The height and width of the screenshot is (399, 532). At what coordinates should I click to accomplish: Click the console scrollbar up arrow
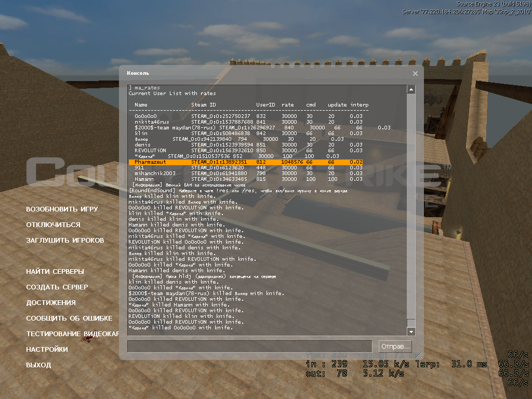tap(411, 89)
